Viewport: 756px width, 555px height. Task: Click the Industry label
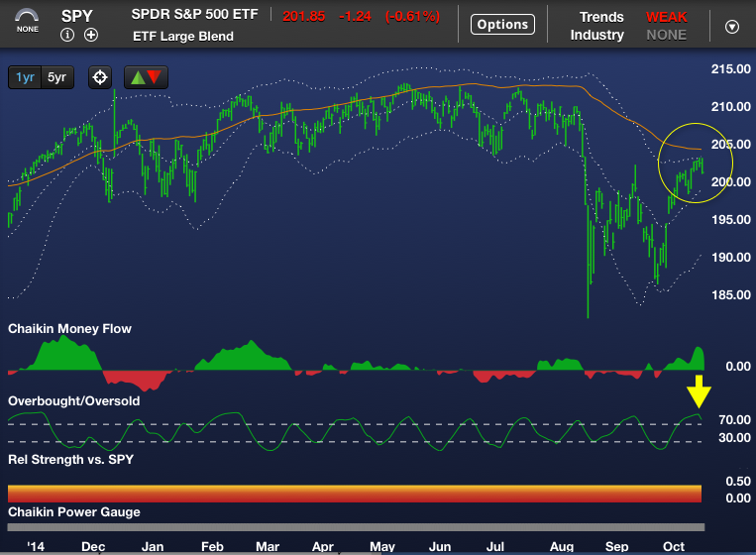[x=596, y=35]
